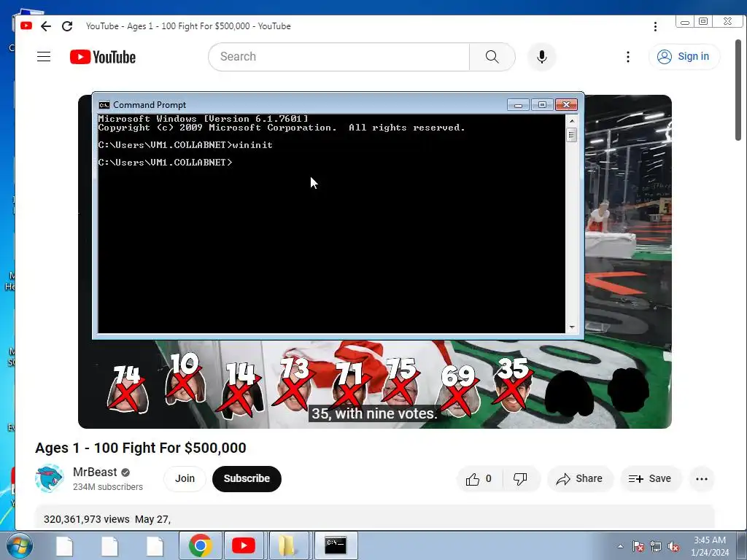Open network status tray icon
The image size is (747, 560).
point(656,547)
